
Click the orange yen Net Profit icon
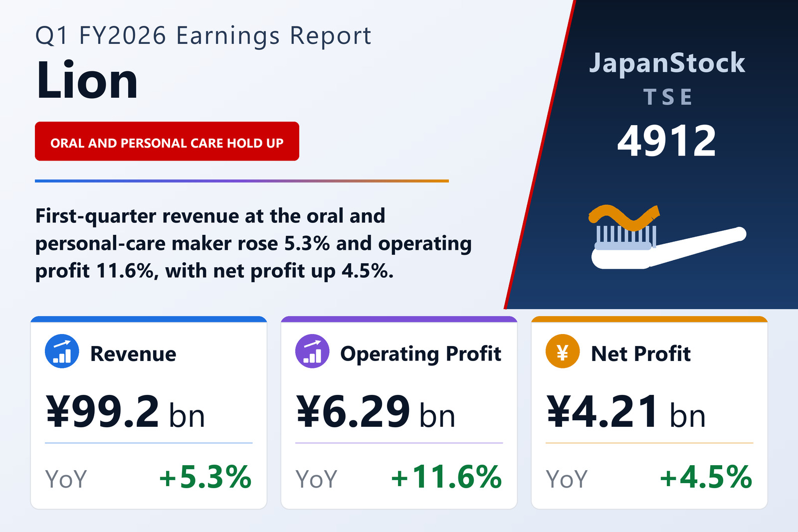(563, 351)
